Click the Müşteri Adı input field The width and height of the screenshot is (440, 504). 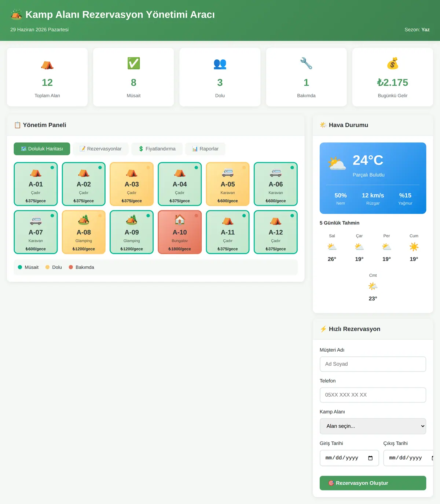click(x=373, y=364)
